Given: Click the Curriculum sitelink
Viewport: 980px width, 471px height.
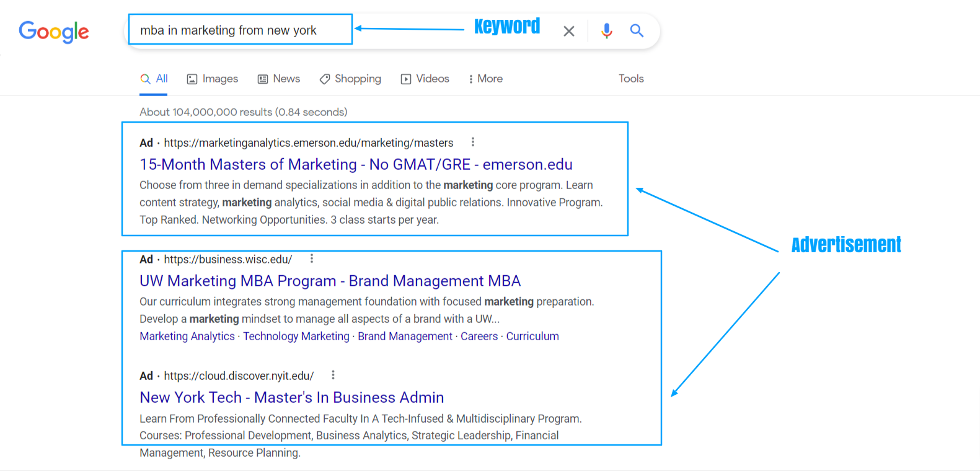Looking at the screenshot, I should 532,337.
